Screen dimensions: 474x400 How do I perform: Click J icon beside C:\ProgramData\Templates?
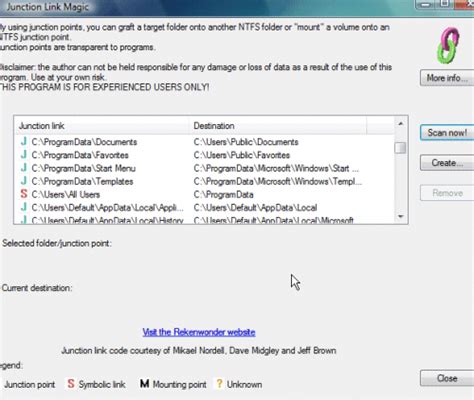23,181
